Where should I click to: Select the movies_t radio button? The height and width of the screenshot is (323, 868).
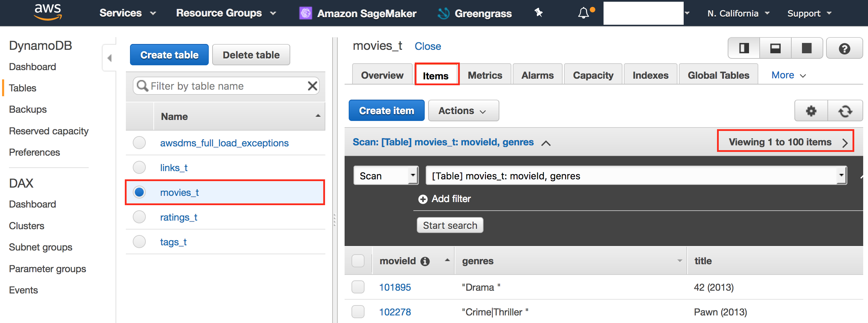[x=139, y=192]
